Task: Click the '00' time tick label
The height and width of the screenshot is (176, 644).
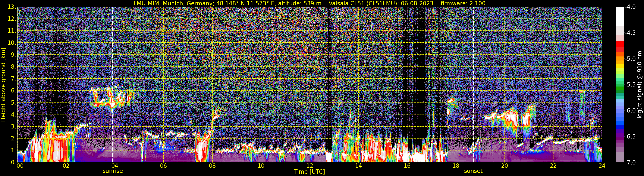Action: pos(20,166)
